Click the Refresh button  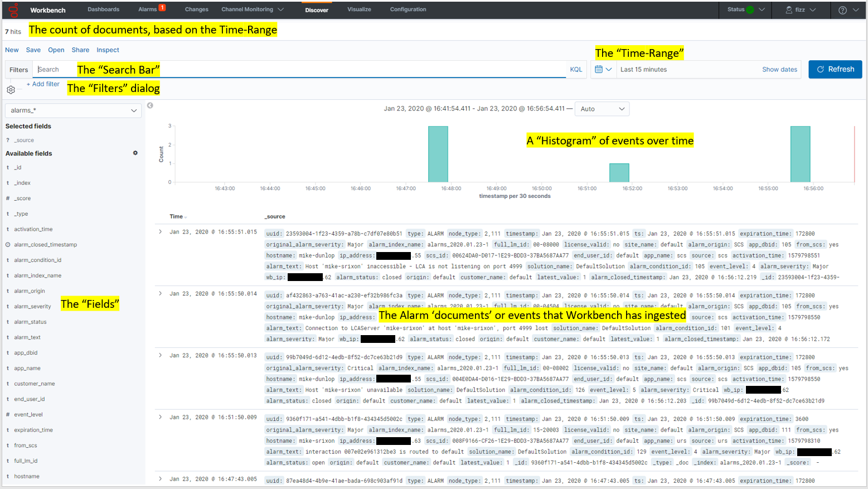(x=835, y=69)
